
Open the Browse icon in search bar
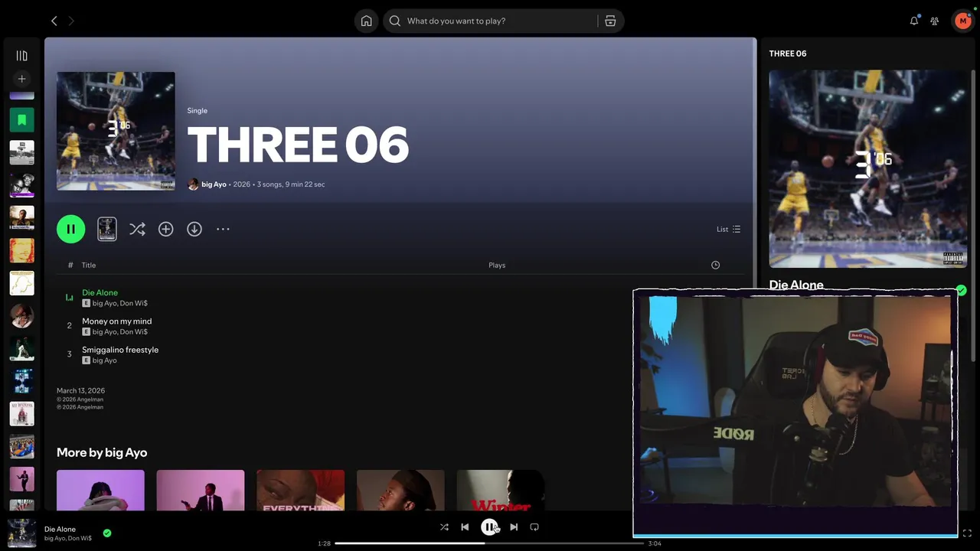610,21
